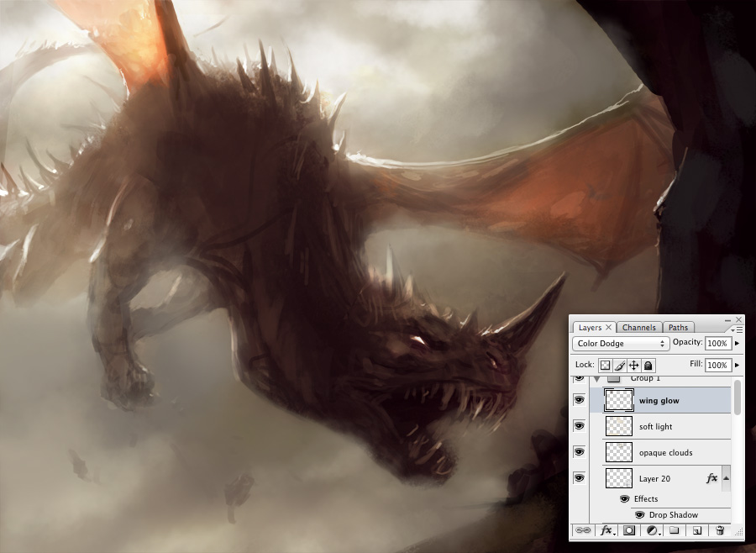Select the soft light layer thumbnail
756x553 pixels.
[x=619, y=426]
